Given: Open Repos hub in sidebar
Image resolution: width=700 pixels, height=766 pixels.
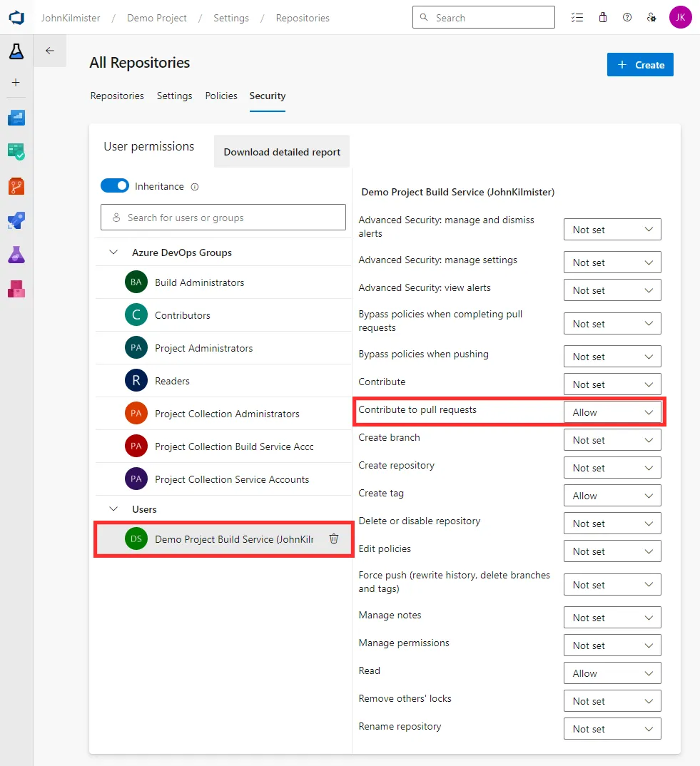Looking at the screenshot, I should (16, 186).
